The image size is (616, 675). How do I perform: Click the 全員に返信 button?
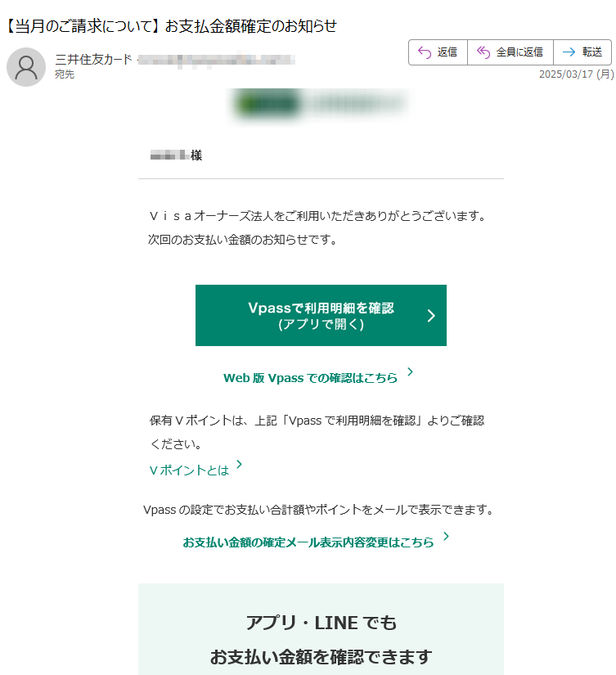(x=510, y=52)
